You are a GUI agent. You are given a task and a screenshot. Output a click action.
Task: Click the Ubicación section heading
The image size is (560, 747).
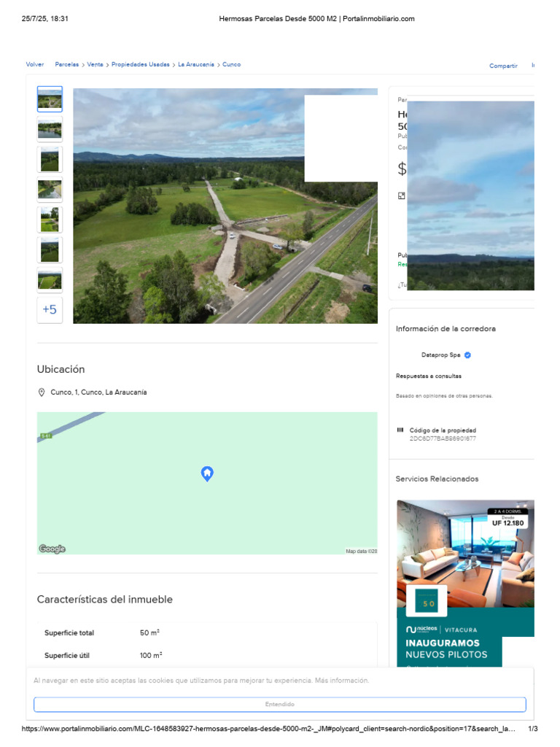point(61,369)
